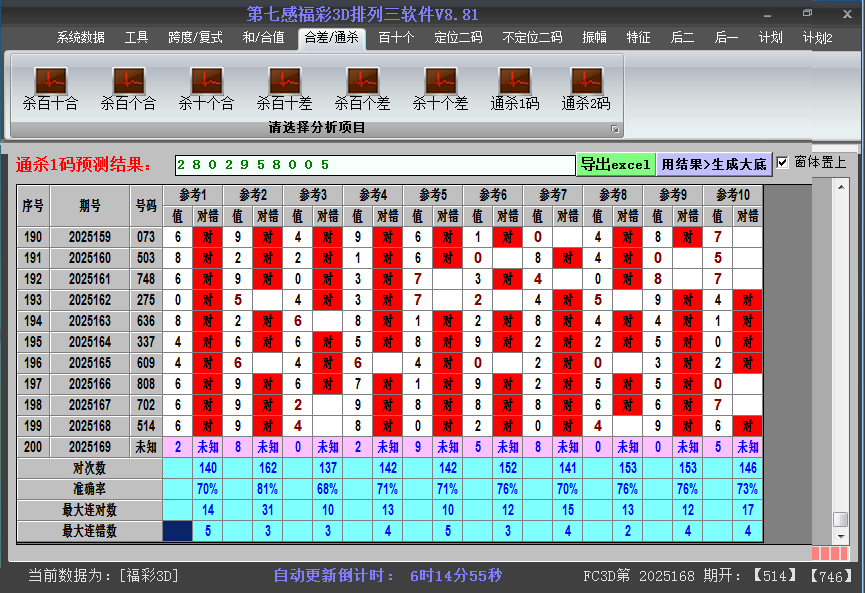This screenshot has height=593, width=865.
Task: Click the 81% accuracy cell
Action: pos(268,489)
